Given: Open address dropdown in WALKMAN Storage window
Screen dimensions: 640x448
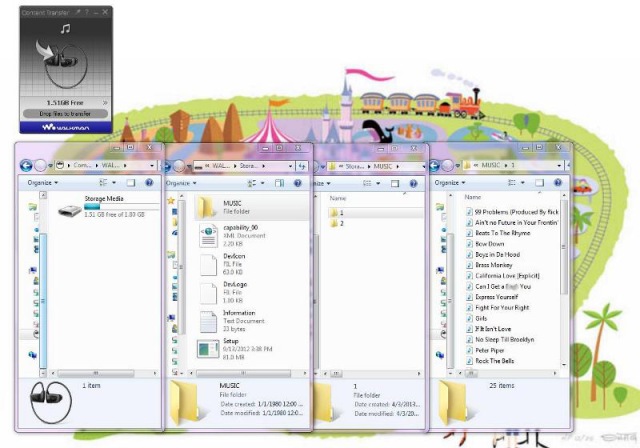Looking at the screenshot, I should (x=291, y=166).
